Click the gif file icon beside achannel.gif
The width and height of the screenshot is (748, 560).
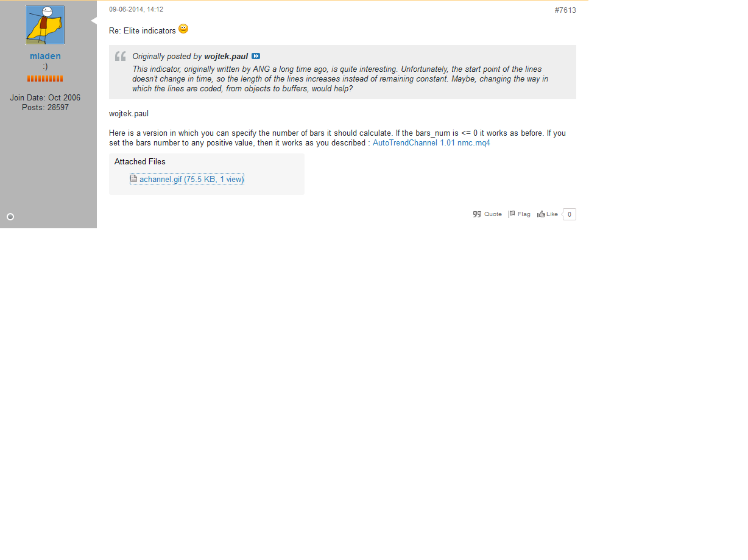pyautogui.click(x=133, y=179)
